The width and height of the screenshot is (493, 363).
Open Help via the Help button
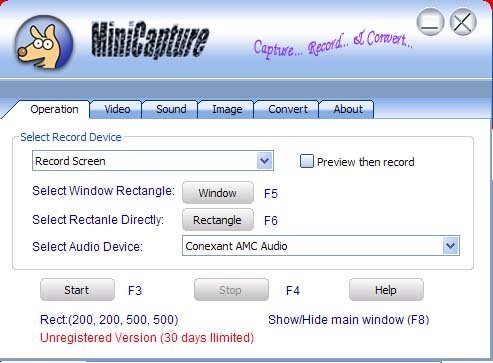(x=386, y=290)
